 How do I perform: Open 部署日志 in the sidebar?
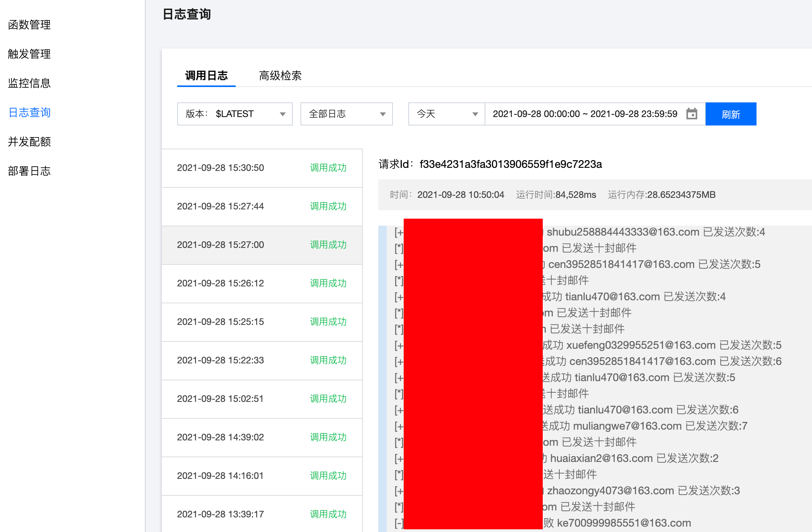(29, 171)
